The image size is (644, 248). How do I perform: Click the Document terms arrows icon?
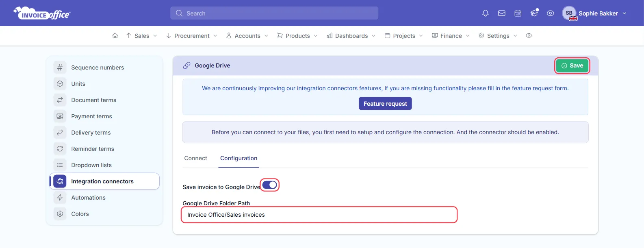60,100
